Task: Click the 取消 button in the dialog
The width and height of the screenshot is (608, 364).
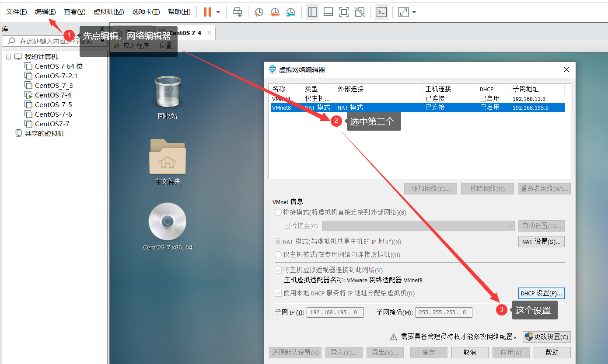Action: pos(470,353)
